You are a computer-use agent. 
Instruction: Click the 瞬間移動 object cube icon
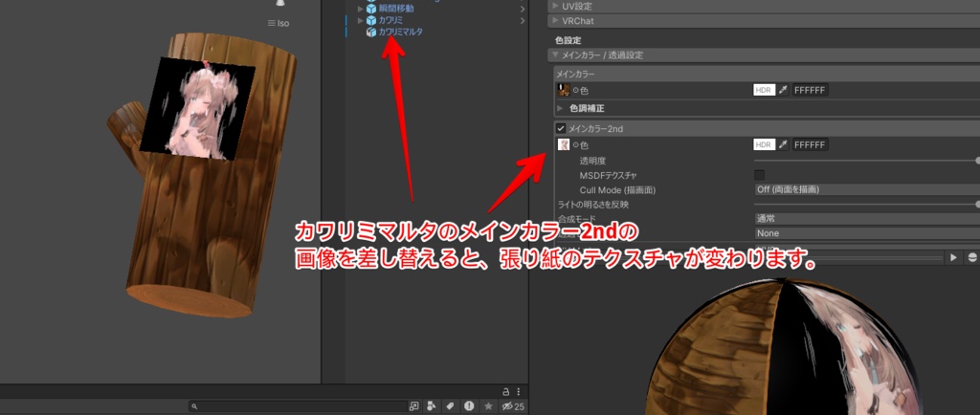[371, 9]
